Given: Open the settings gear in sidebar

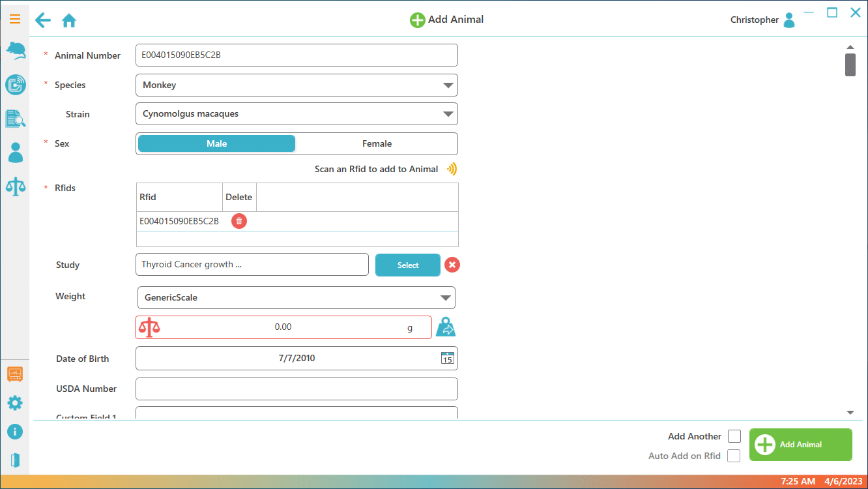Looking at the screenshot, I should pos(15,403).
